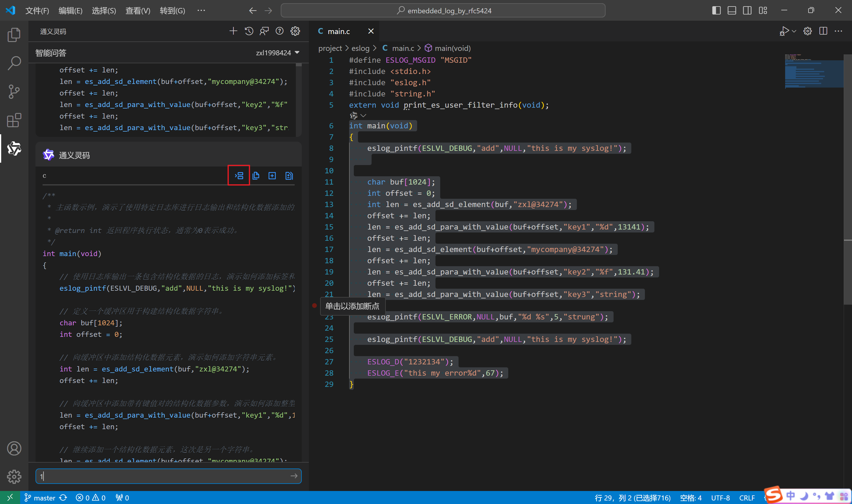Image resolution: width=852 pixels, height=504 pixels.
Task: Create new file from code icon
Action: (x=272, y=176)
